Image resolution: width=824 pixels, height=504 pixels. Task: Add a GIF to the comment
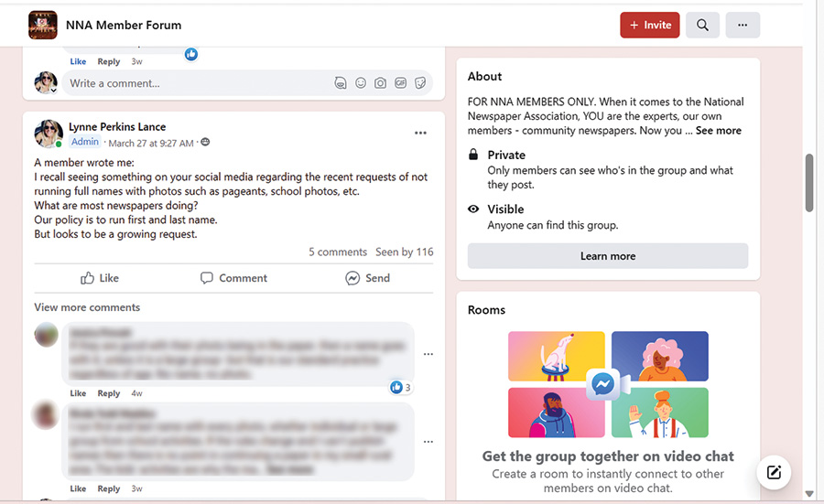[x=400, y=83]
